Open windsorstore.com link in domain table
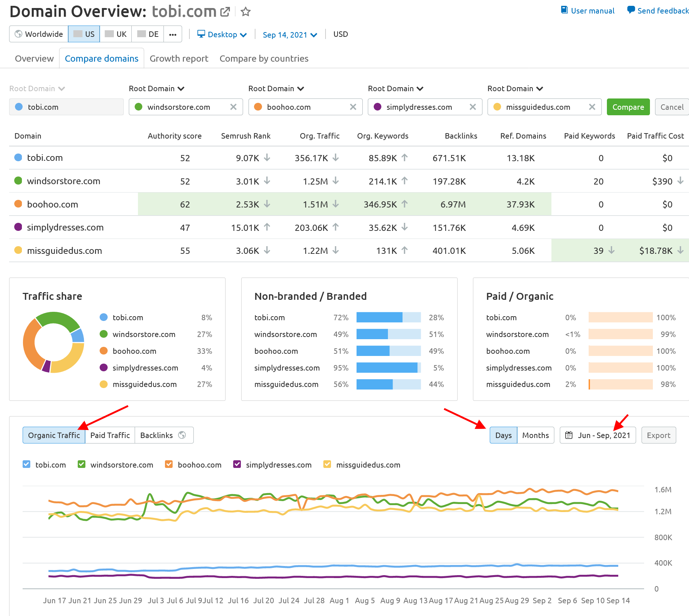 (63, 181)
